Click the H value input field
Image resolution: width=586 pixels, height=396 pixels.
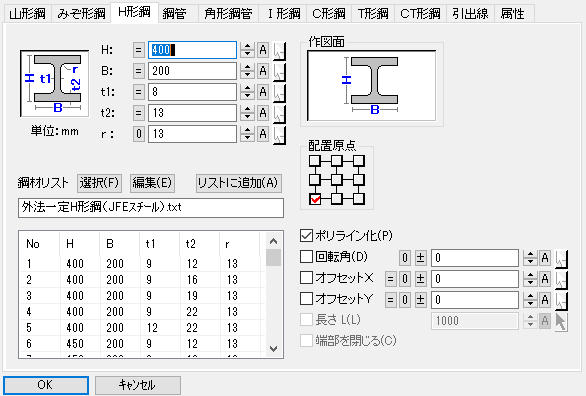pyautogui.click(x=192, y=50)
